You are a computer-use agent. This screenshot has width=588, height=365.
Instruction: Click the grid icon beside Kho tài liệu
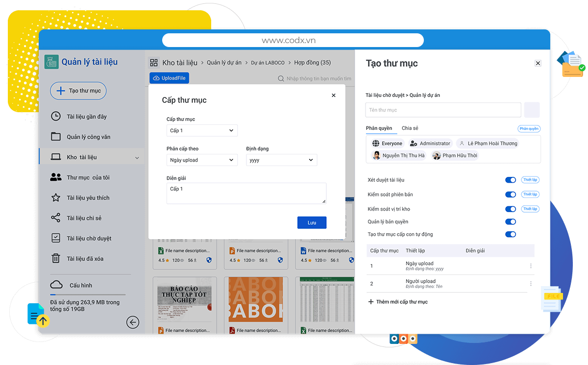pyautogui.click(x=154, y=63)
